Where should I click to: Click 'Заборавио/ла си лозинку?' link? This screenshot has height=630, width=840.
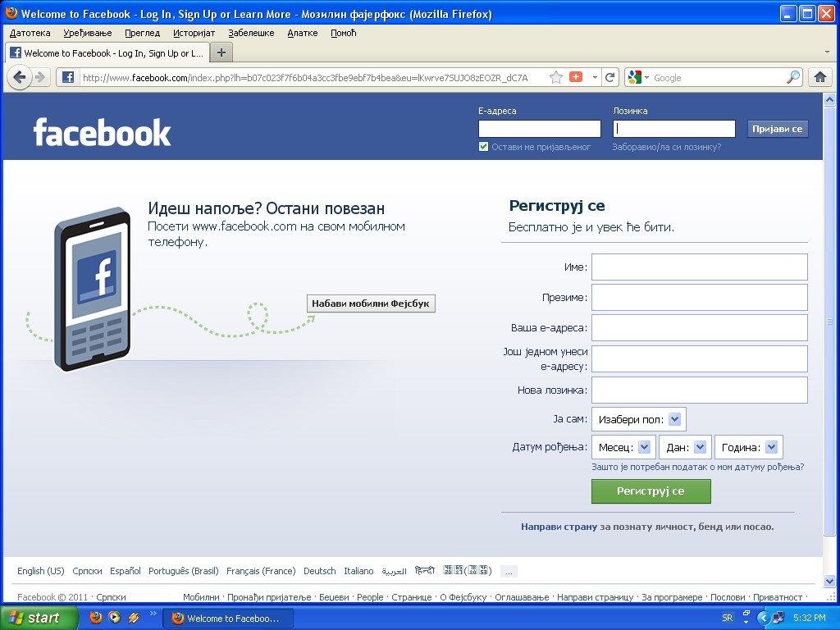coord(666,147)
